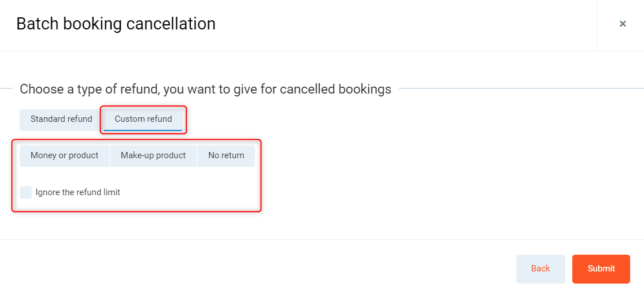Tick the refund limit checkbox square
The height and width of the screenshot is (298, 644).
tap(26, 192)
